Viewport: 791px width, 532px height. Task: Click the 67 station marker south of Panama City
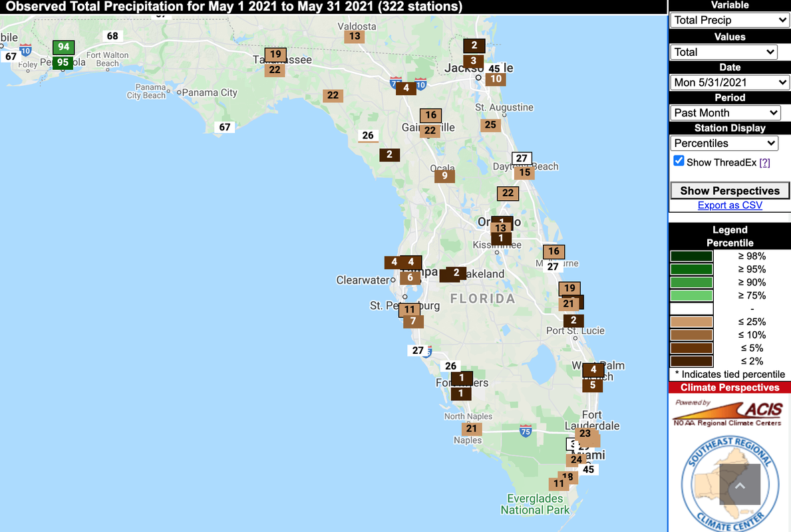click(224, 128)
